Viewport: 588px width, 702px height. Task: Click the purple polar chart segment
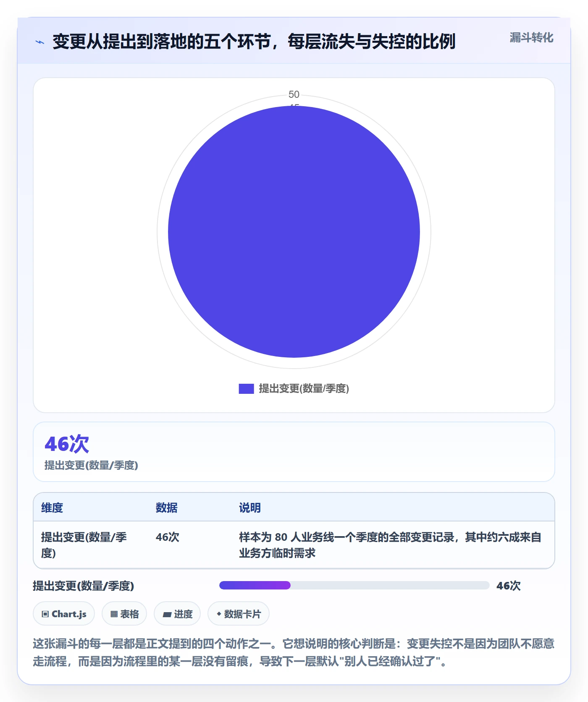pyautogui.click(x=294, y=232)
